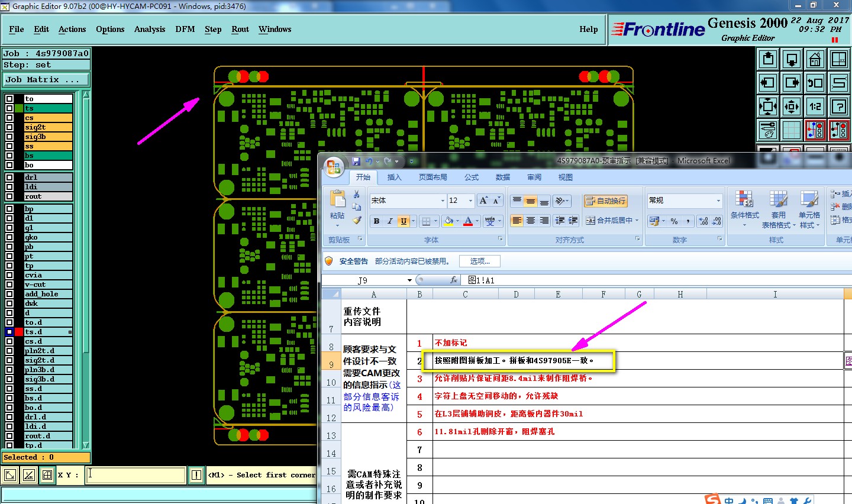Click the previous view undo-zoom icon

click(x=815, y=83)
